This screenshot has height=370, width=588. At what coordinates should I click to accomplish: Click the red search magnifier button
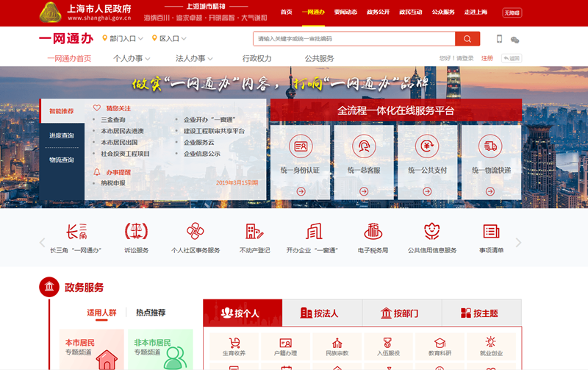coord(467,39)
